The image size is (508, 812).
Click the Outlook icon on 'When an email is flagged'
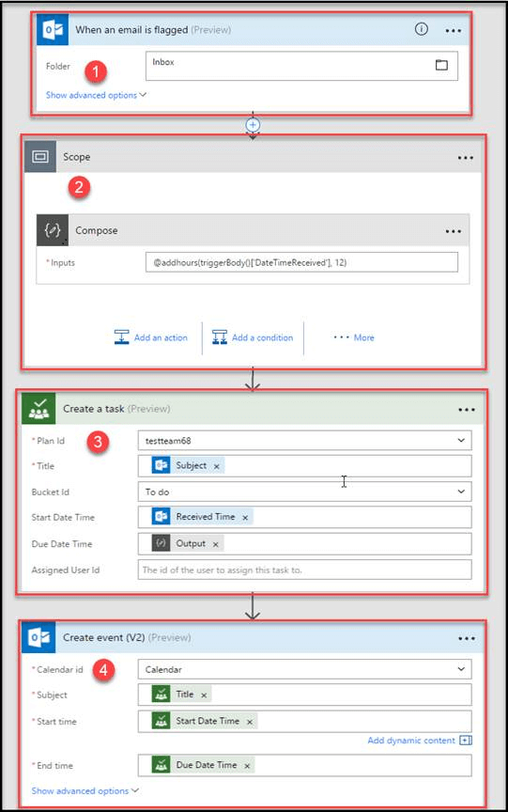[x=53, y=29]
